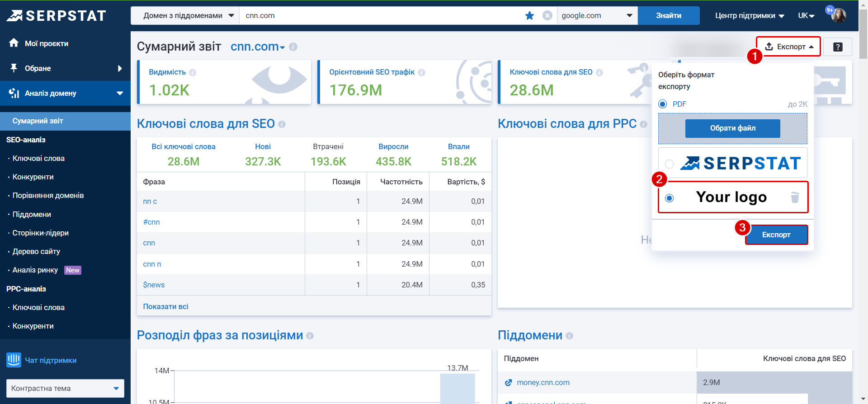Click info icon beside Видимість
The width and height of the screenshot is (868, 404).
[193, 72]
